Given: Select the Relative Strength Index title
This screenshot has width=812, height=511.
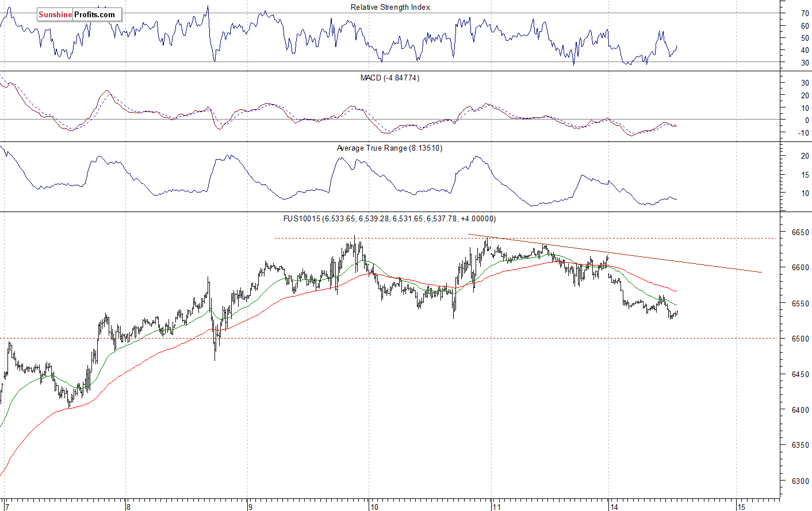Looking at the screenshot, I should tap(390, 7).
